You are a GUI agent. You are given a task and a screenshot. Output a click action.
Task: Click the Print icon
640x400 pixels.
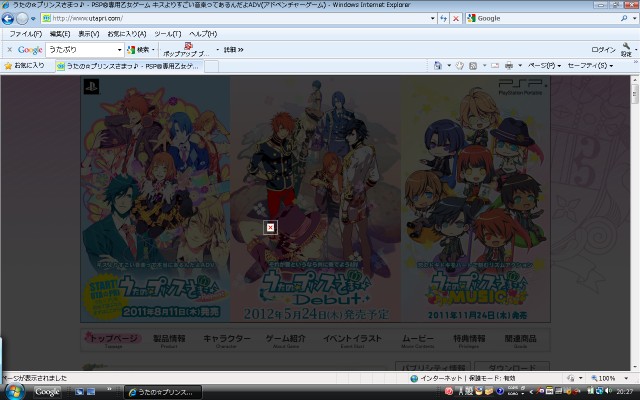(x=509, y=66)
